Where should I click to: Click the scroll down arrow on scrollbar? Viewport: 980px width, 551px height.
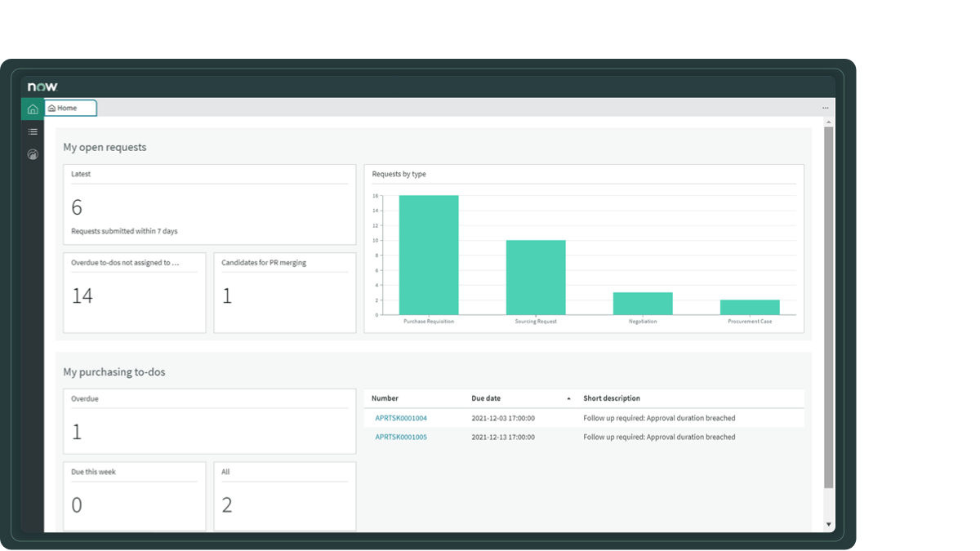829,524
